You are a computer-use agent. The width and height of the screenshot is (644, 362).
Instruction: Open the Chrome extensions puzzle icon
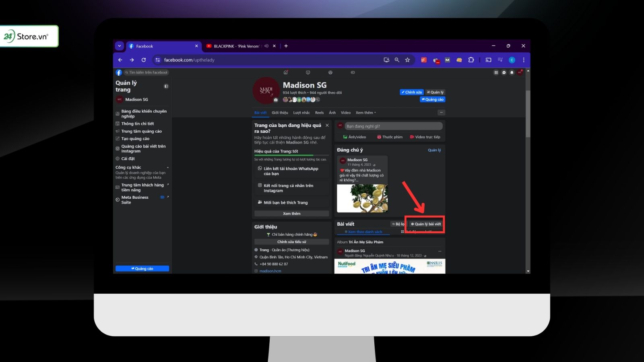coord(471,60)
